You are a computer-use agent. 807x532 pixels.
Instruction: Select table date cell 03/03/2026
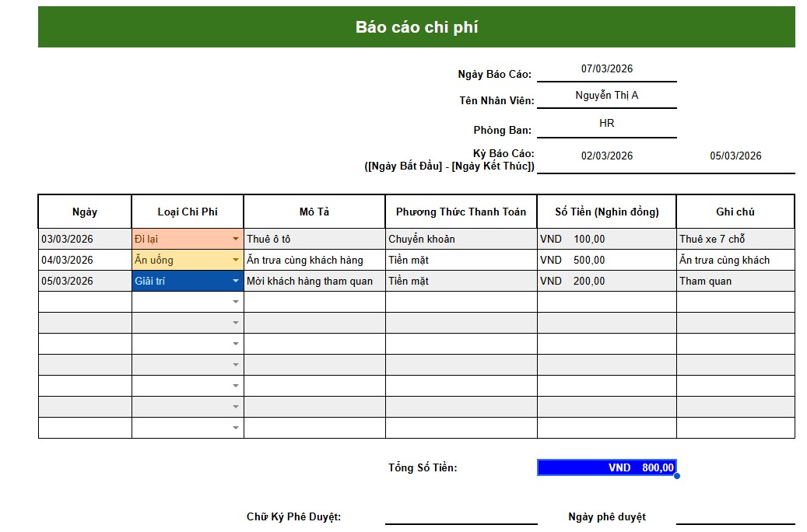[85, 239]
